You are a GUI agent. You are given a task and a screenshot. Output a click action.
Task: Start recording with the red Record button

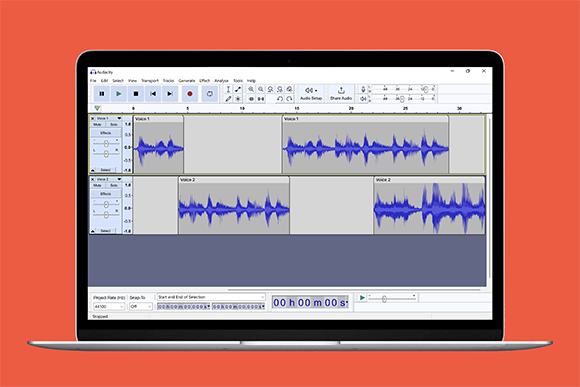(x=190, y=94)
